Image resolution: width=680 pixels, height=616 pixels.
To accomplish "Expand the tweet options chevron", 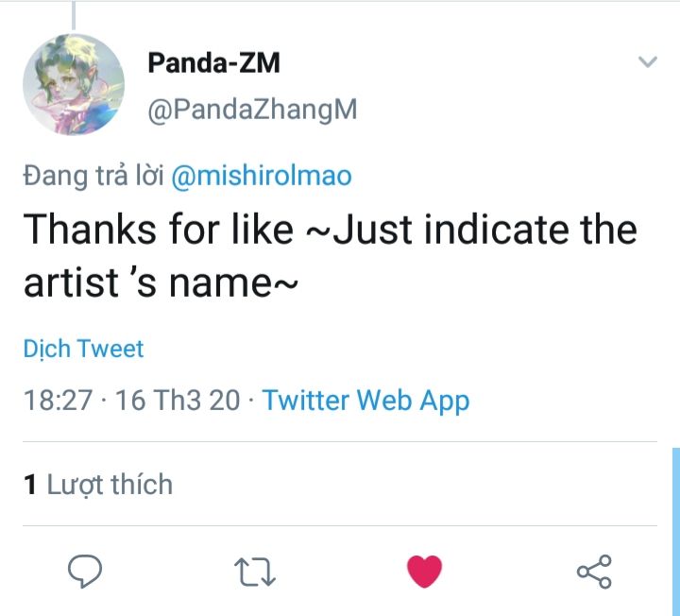I will pyautogui.click(x=647, y=63).
